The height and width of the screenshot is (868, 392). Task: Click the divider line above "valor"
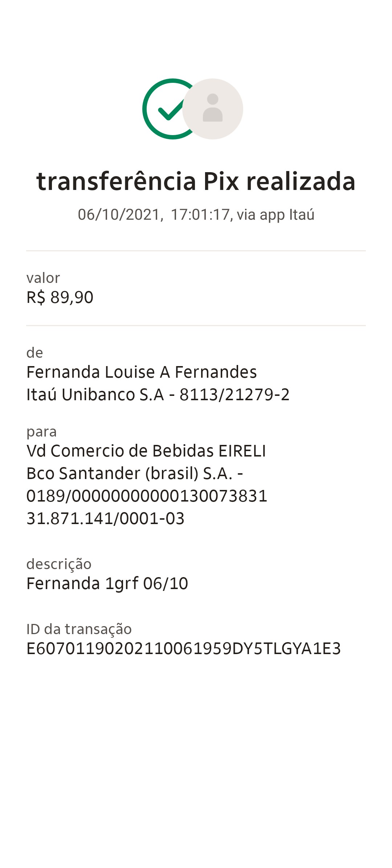pos(196,251)
